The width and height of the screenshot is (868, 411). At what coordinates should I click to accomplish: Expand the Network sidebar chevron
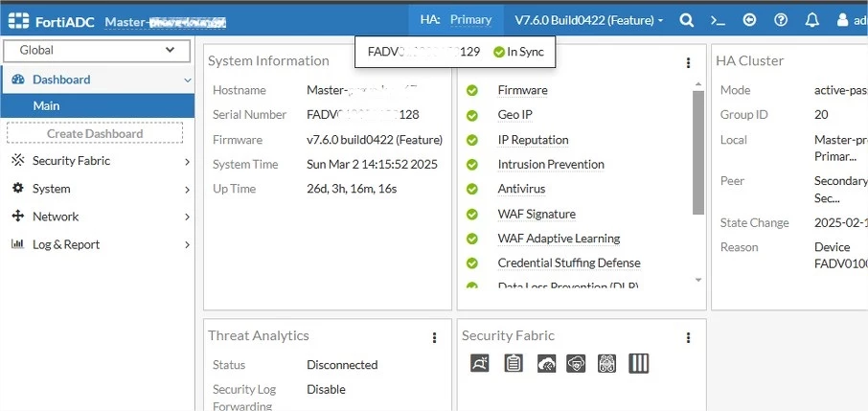tap(187, 217)
